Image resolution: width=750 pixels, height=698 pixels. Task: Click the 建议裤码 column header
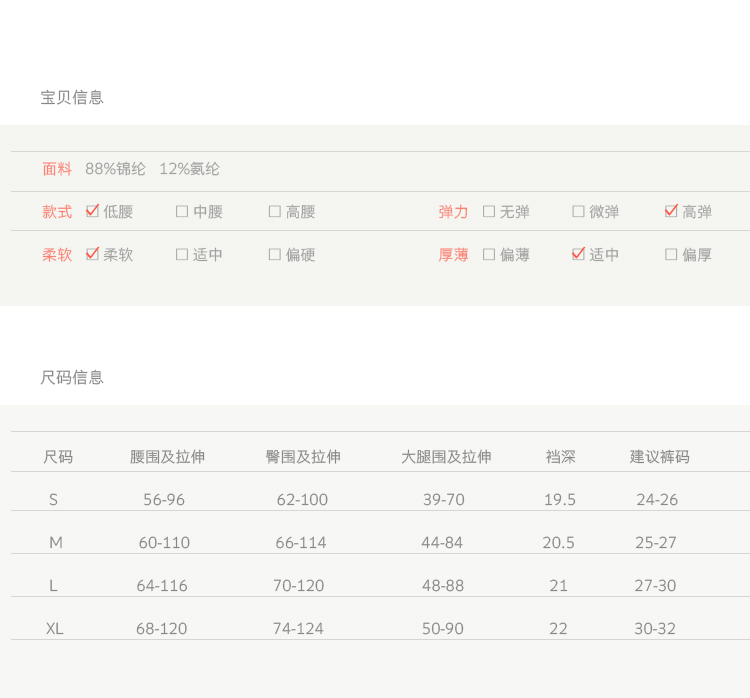(x=659, y=457)
